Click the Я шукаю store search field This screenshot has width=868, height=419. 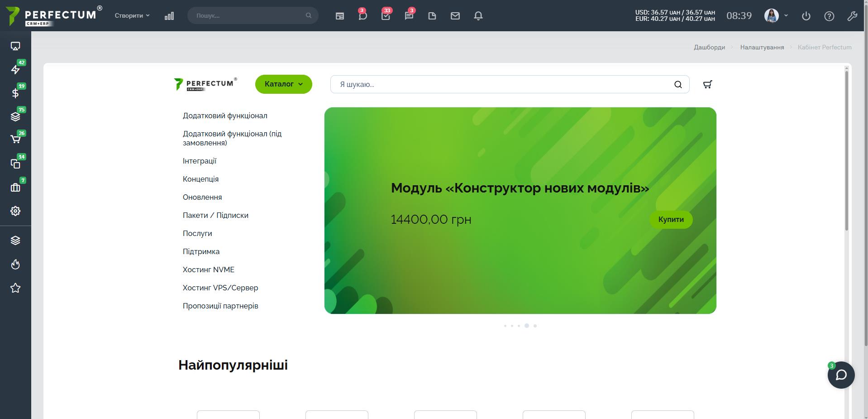coord(510,84)
